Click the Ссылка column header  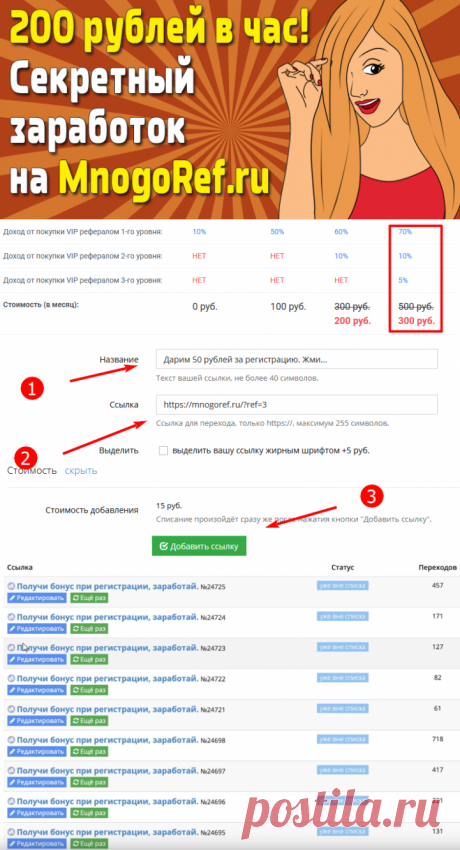20,568
